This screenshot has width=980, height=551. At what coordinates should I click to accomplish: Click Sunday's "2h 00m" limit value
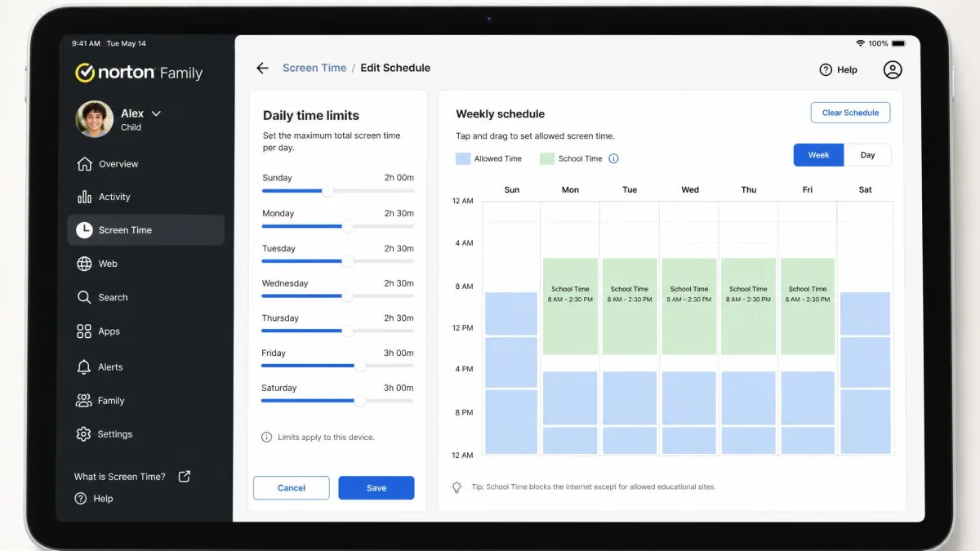point(399,178)
